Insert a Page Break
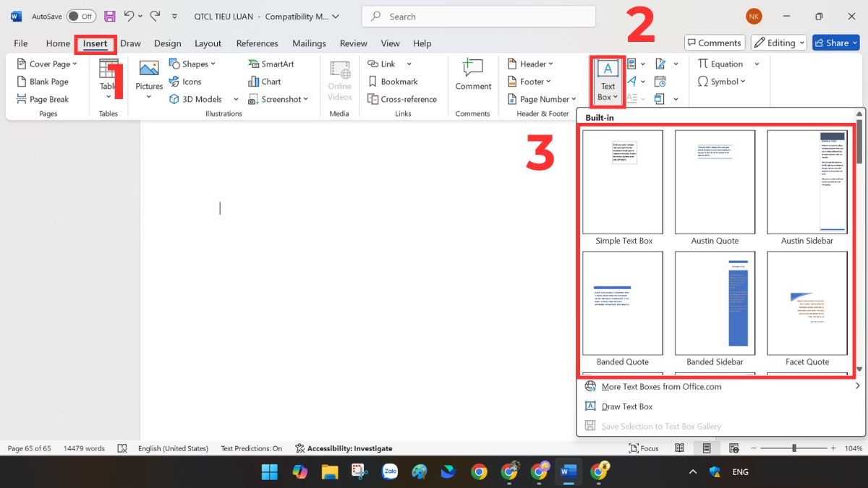Screen dimensions: 868x488 [x=42, y=99]
